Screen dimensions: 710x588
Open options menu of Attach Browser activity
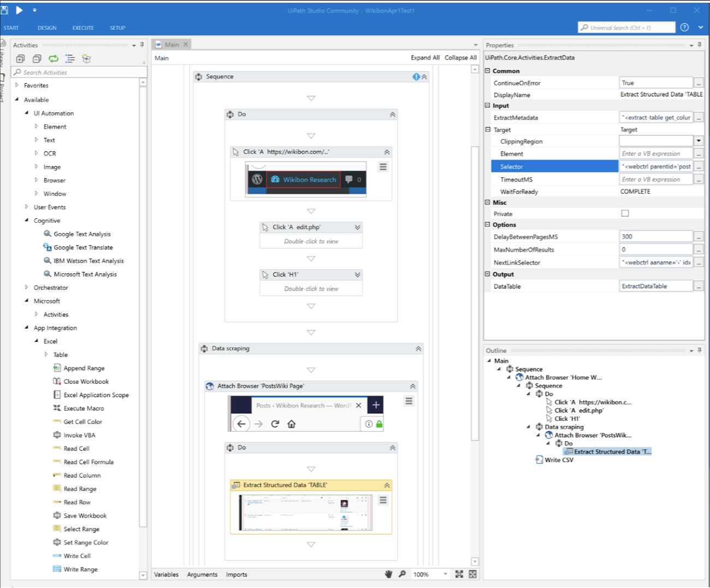(x=409, y=401)
